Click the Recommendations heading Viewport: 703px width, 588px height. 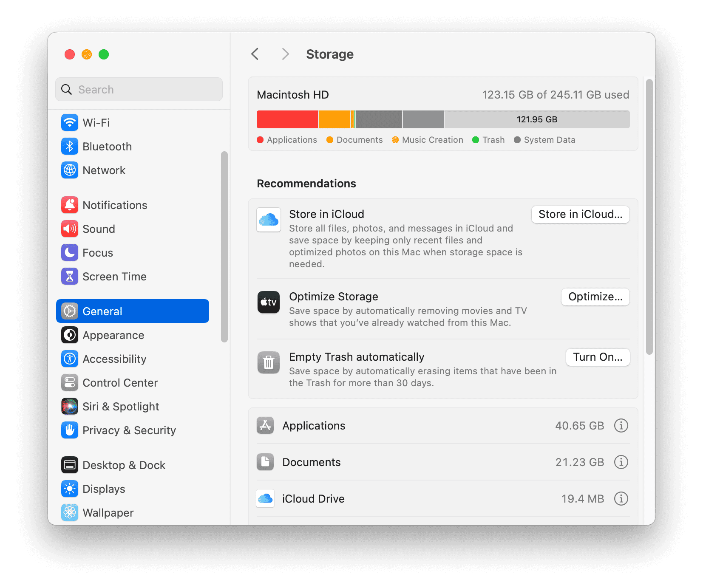click(306, 184)
